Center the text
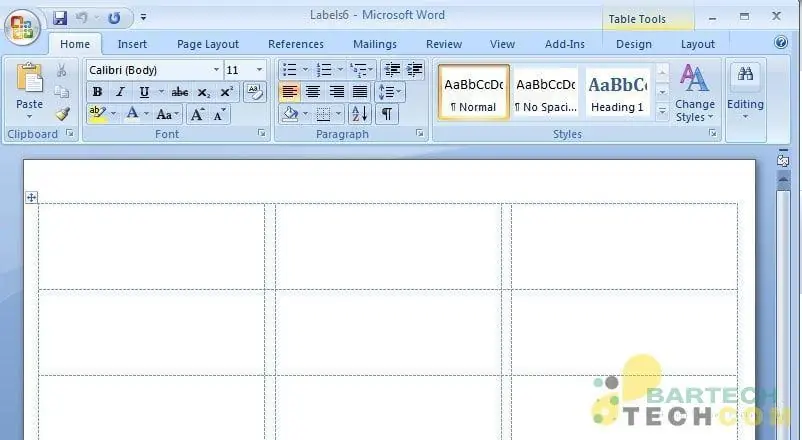The width and height of the screenshot is (802, 440). tap(313, 92)
